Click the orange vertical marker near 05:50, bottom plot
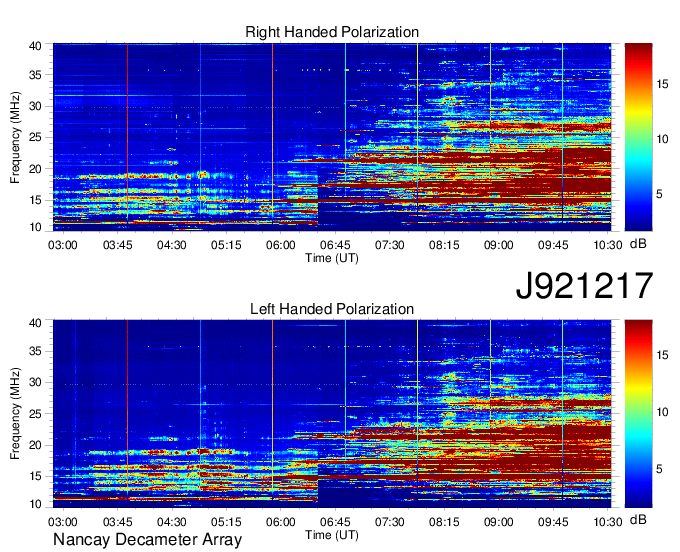The width and height of the screenshot is (680, 552). [272, 410]
